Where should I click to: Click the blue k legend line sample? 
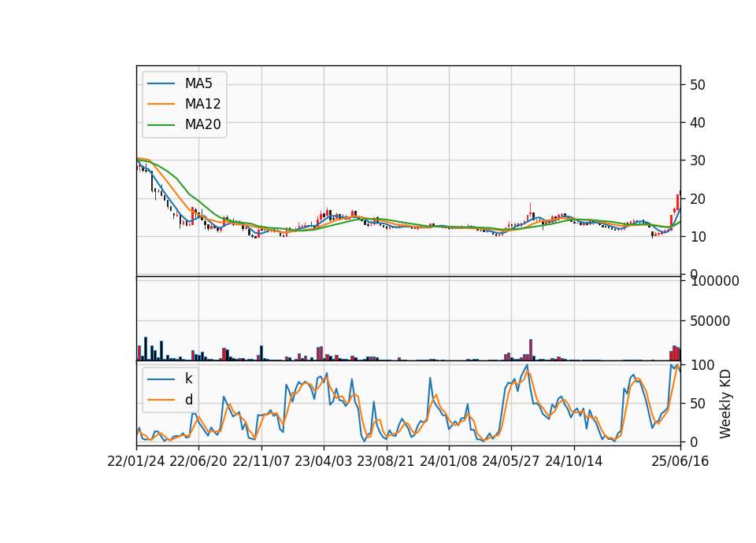[x=161, y=379]
